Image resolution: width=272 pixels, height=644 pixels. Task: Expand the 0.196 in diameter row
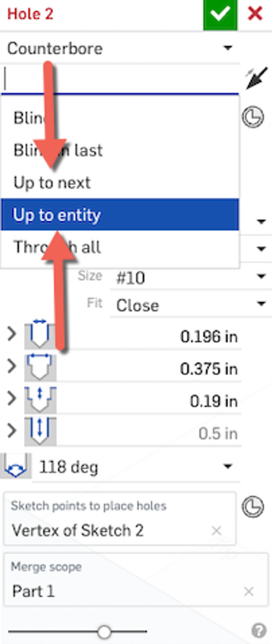tap(12, 334)
